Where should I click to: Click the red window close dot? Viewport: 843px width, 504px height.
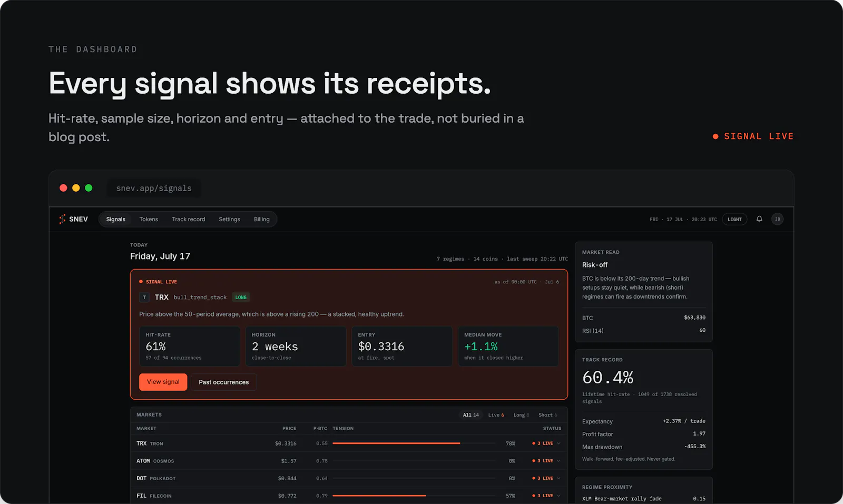coord(63,188)
